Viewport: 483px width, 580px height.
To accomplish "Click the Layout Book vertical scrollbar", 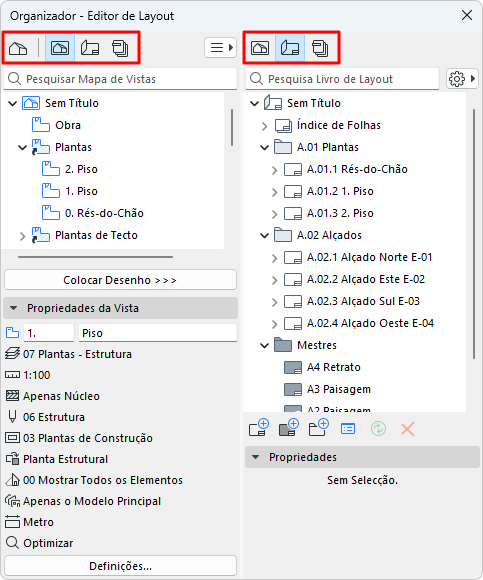I will tap(474, 234).
